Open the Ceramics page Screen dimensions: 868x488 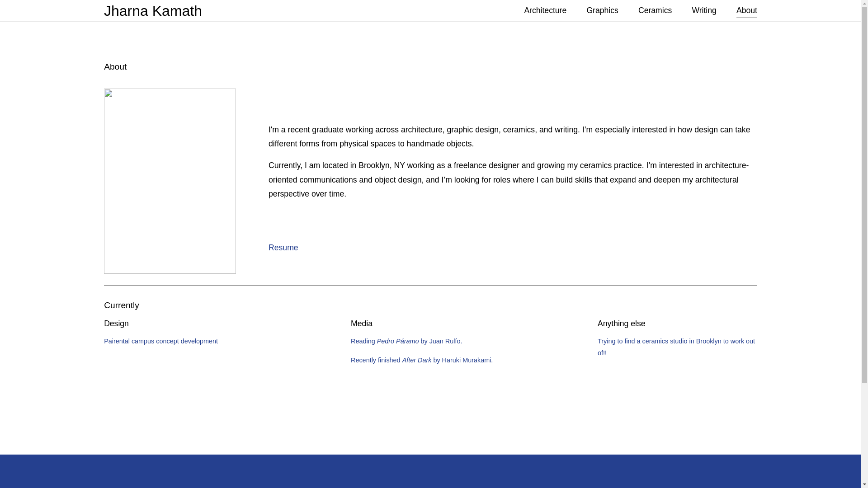(655, 10)
